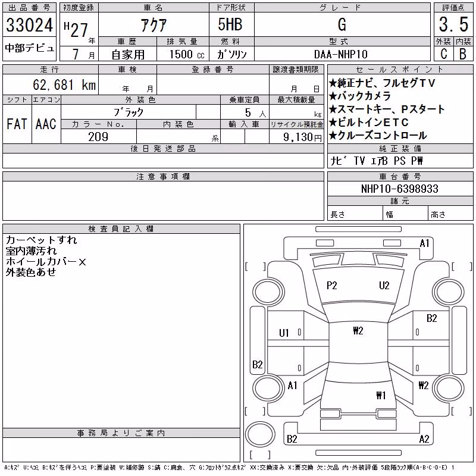Viewport: 476px width, 476px height.
Task: Click the color number 209 field
Action: (98, 137)
